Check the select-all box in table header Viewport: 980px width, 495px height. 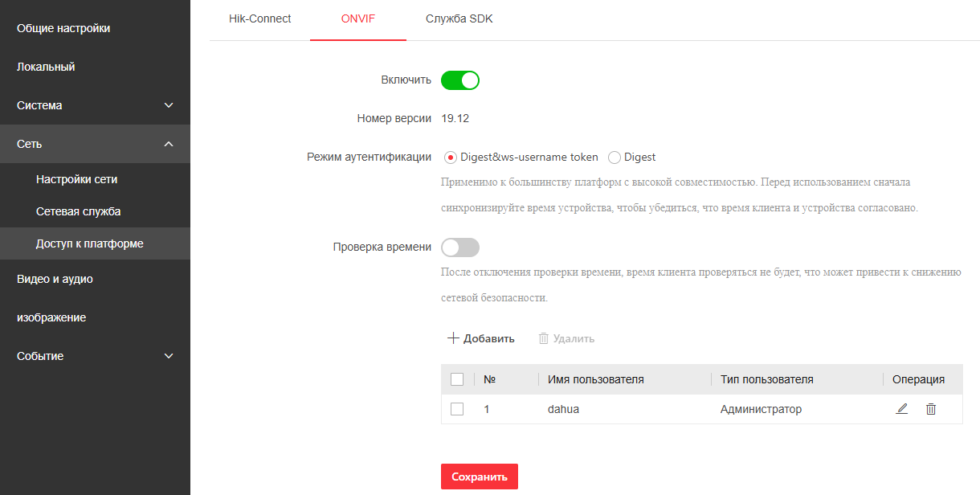457,379
